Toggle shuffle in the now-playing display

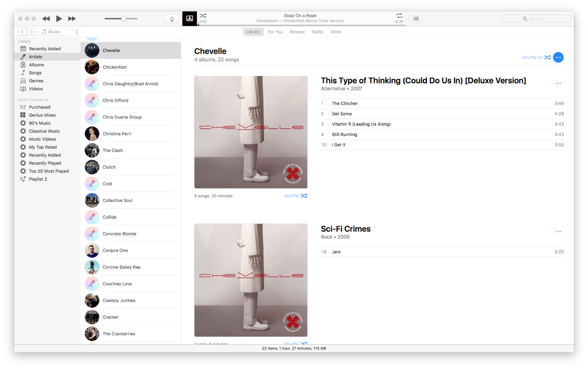click(x=203, y=16)
